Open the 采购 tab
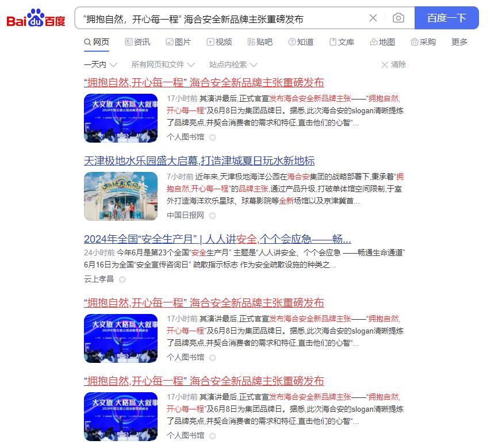502x448 pixels. [x=423, y=42]
